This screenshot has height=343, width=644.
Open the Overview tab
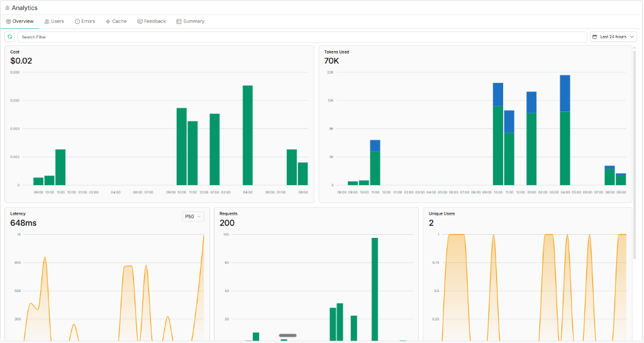19,21
